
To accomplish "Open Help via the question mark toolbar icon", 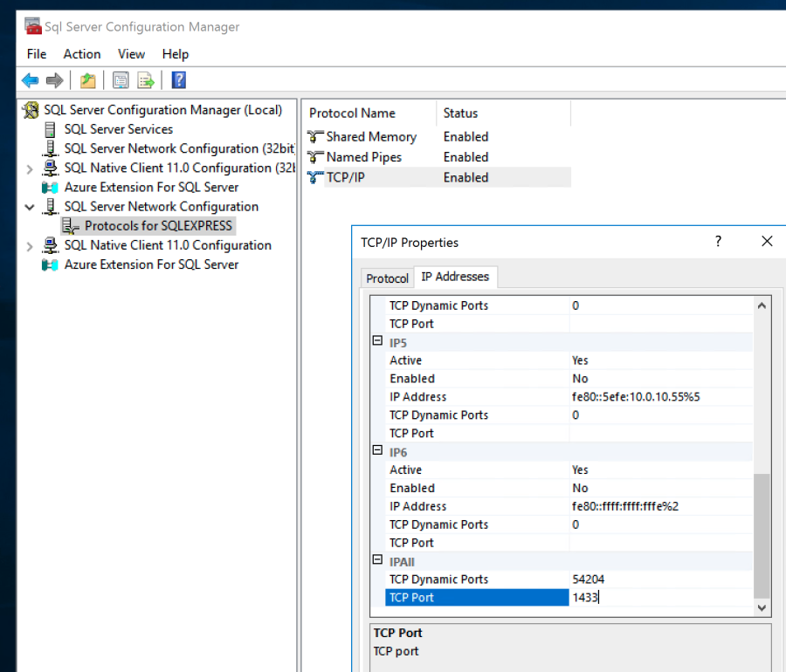I will tap(177, 79).
